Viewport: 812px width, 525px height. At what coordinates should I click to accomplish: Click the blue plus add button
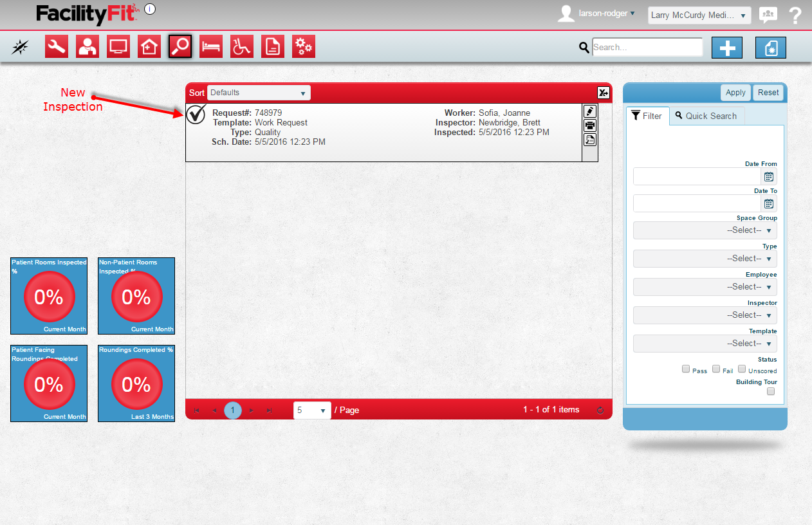pos(727,48)
